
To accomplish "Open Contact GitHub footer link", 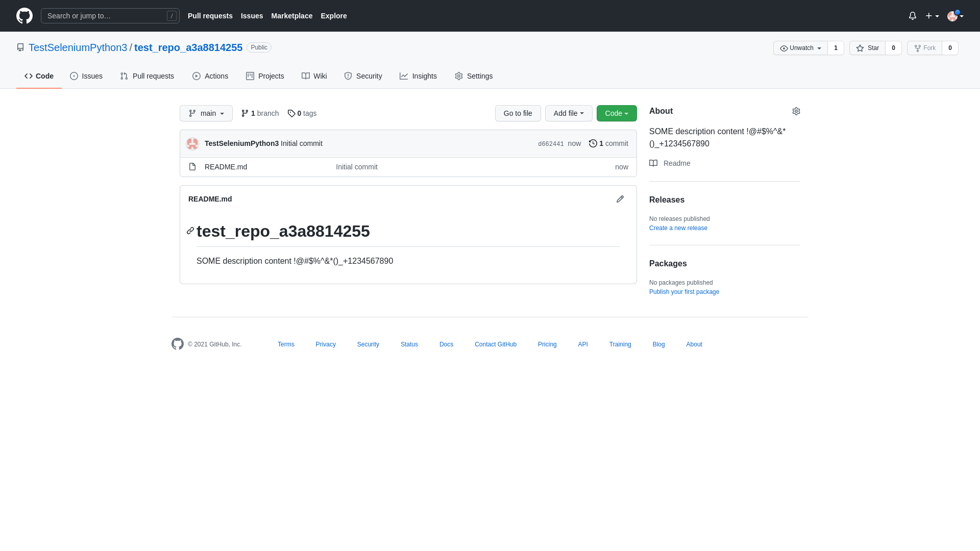I will point(496,344).
